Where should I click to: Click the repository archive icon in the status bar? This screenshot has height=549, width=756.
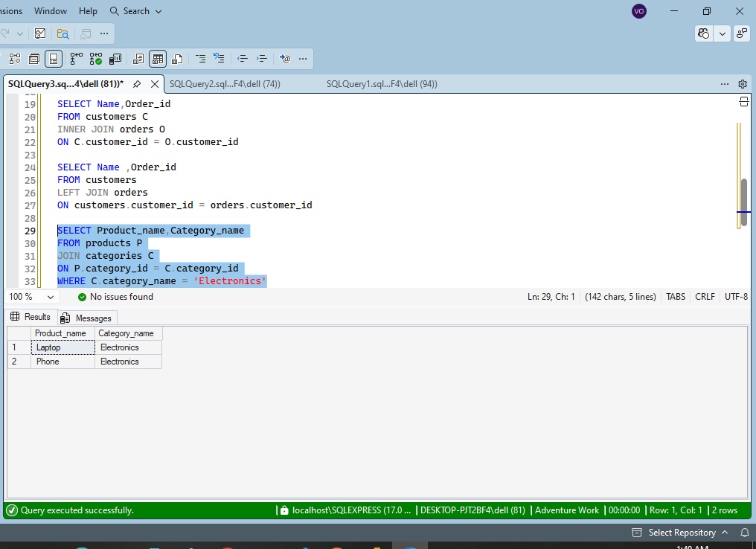coord(637,533)
